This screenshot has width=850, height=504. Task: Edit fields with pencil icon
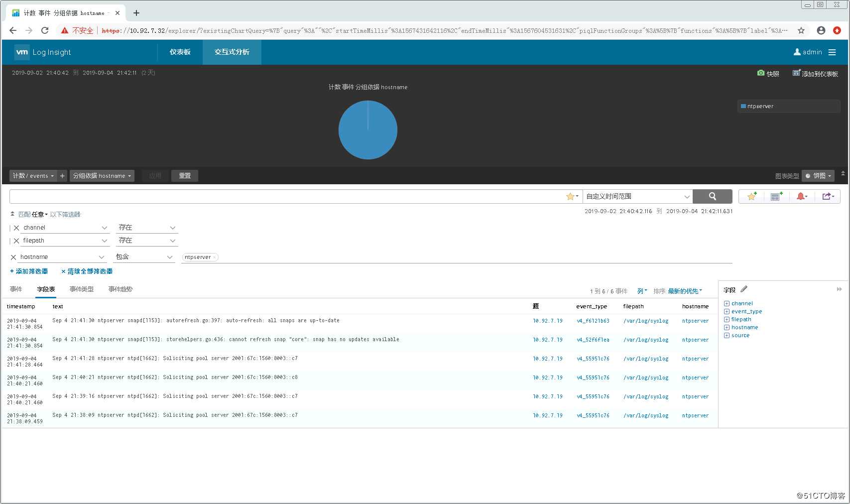coord(744,289)
